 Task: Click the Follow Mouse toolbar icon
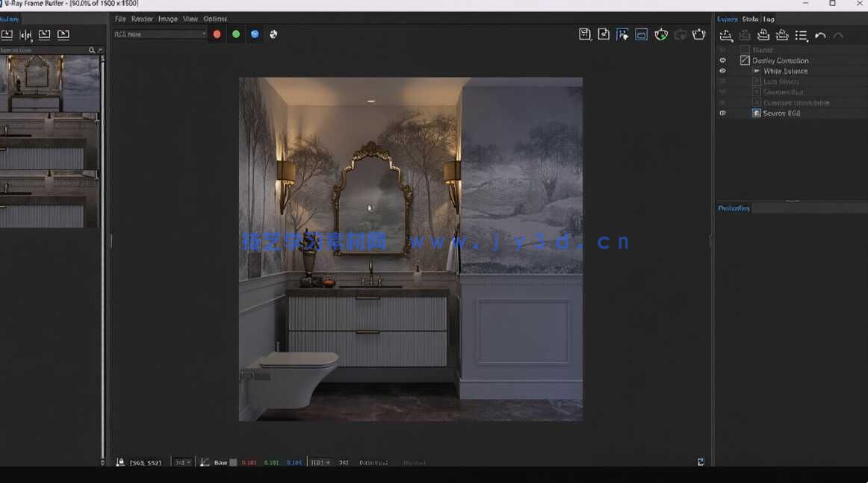coord(622,34)
